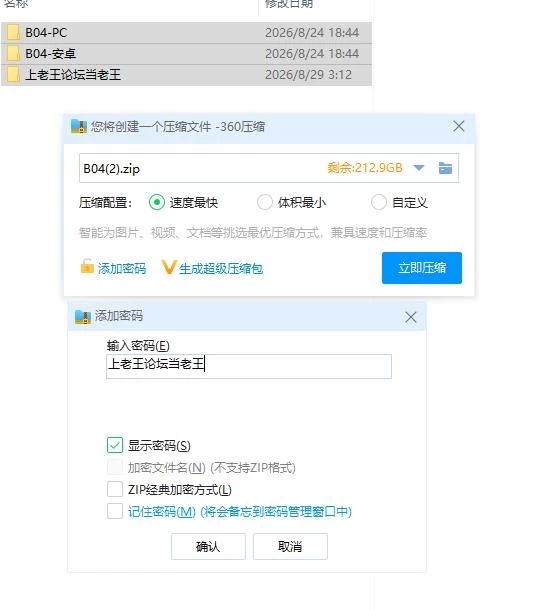The height and width of the screenshot is (610, 554).
Task: Click into the 输入密码 password field
Action: pos(249,366)
